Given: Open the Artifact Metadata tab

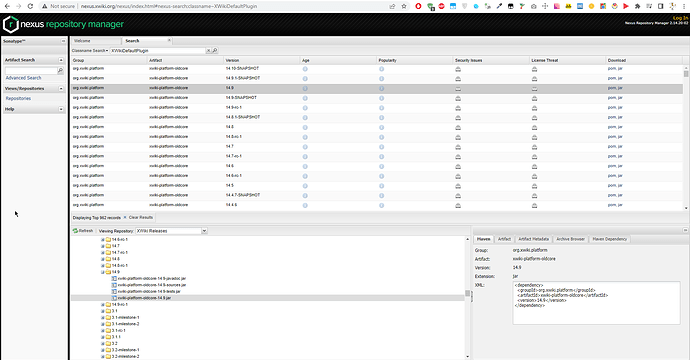Looking at the screenshot, I should tap(533, 239).
